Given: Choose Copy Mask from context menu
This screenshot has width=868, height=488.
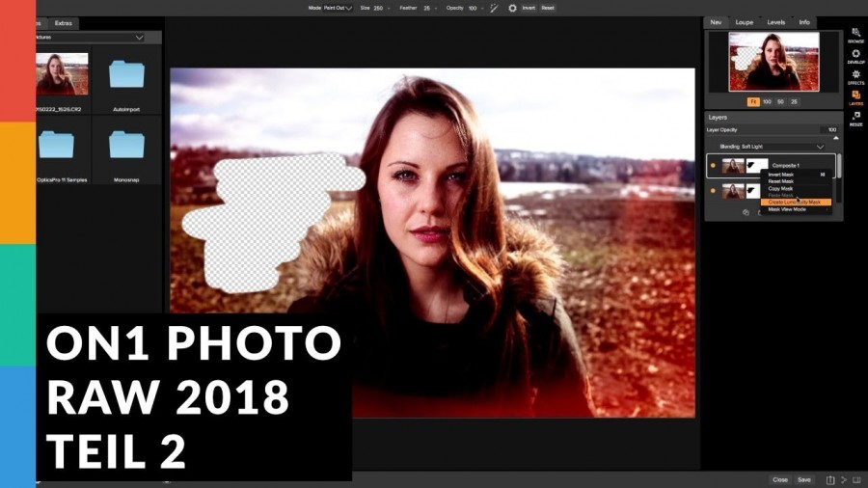Looking at the screenshot, I should pyautogui.click(x=796, y=189).
